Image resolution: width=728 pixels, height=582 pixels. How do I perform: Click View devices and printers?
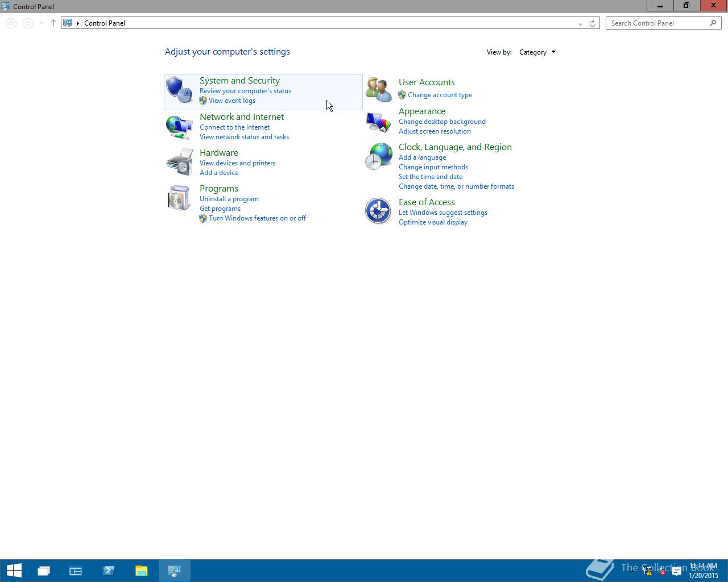237,163
